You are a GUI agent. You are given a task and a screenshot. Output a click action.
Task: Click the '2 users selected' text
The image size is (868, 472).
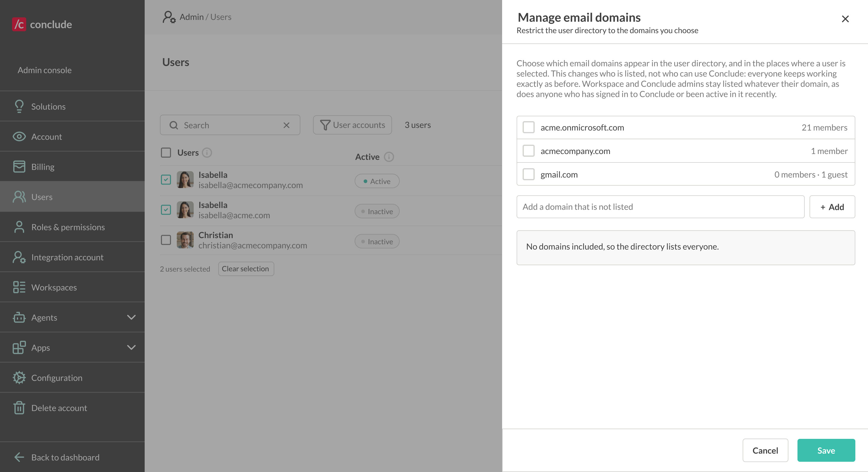185,269
